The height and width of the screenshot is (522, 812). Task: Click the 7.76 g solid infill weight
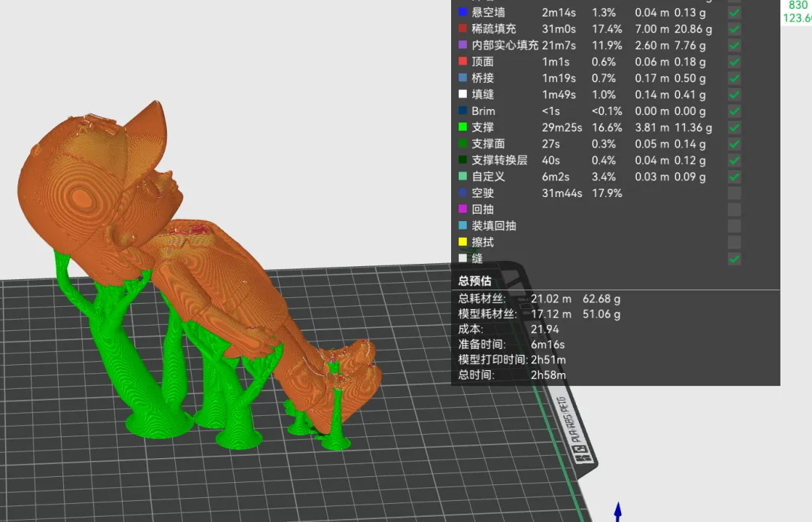(x=689, y=46)
